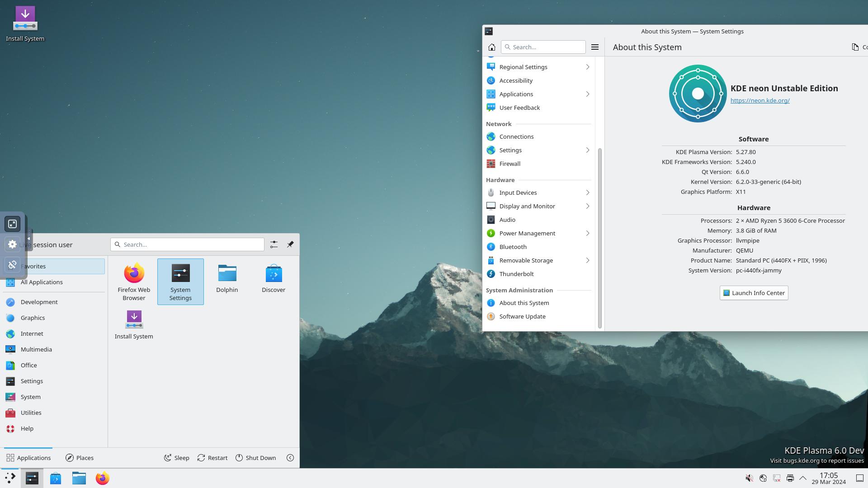Expand Input Devices settings
Viewport: 868px width, 488px height.
click(x=538, y=192)
